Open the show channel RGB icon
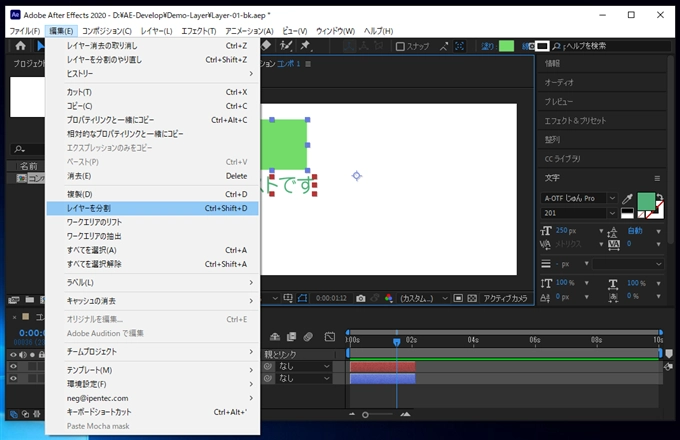The image size is (680, 440). point(389,298)
